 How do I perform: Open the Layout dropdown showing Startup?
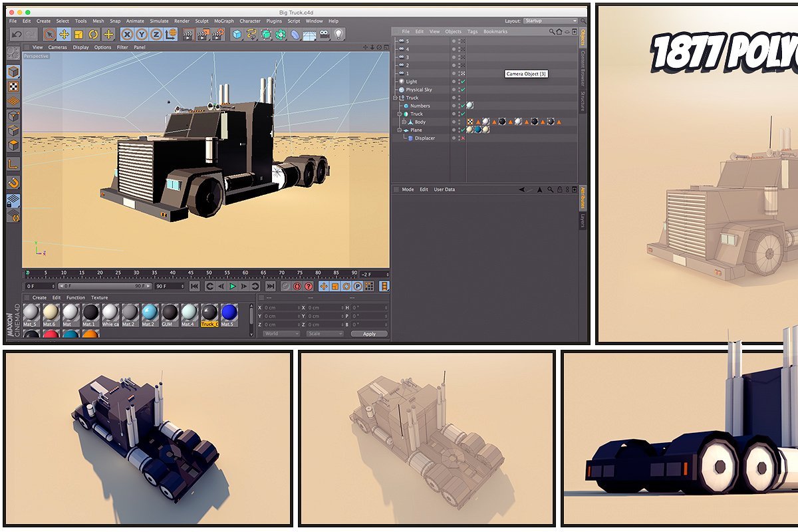tap(549, 21)
